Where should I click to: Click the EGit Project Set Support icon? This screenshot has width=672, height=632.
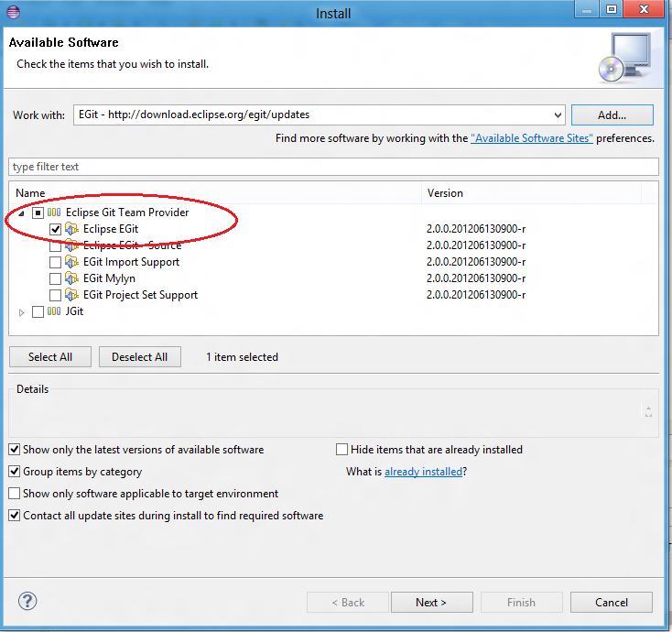click(x=71, y=295)
